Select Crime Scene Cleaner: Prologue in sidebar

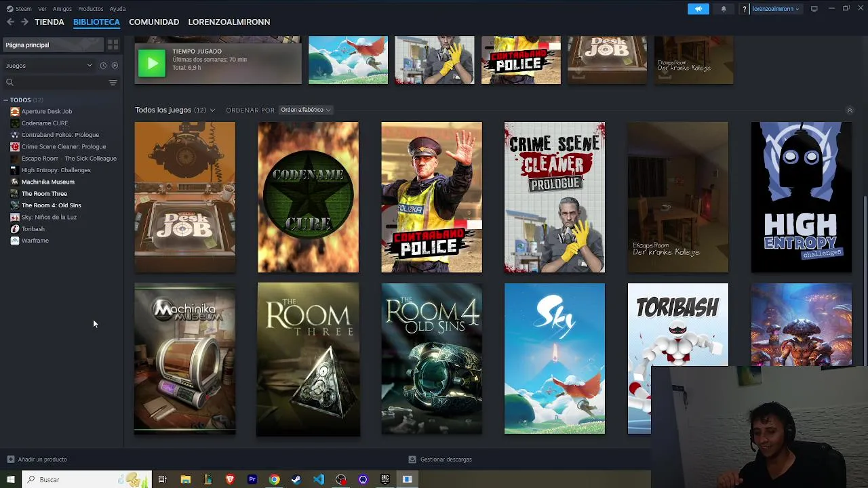tap(63, 146)
